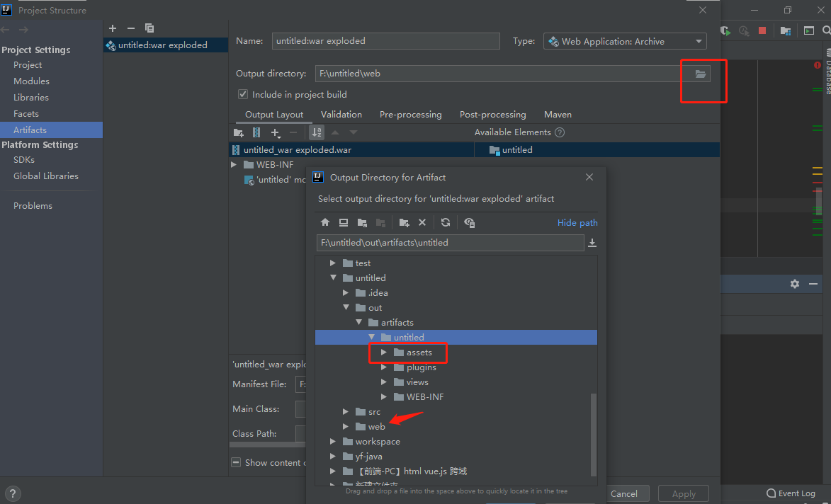This screenshot has width=831, height=504.
Task: Expand assets folder in directory tree
Action: [x=384, y=352]
